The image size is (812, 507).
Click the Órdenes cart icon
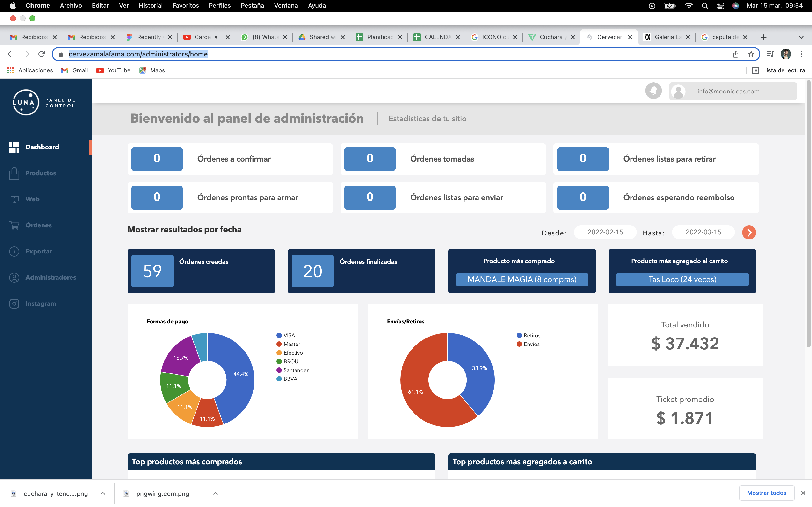coord(14,225)
